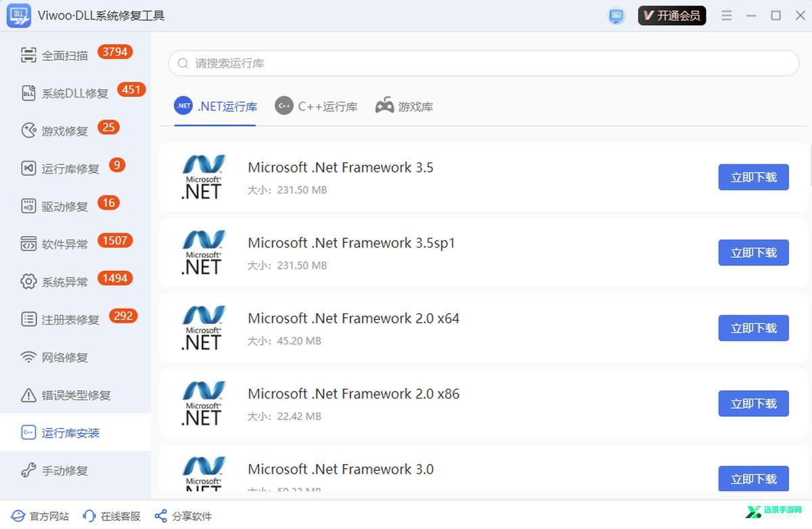Click the .NET Framework 2.0 x64 logo
Image resolution: width=812 pixels, height=529 pixels.
(x=203, y=328)
